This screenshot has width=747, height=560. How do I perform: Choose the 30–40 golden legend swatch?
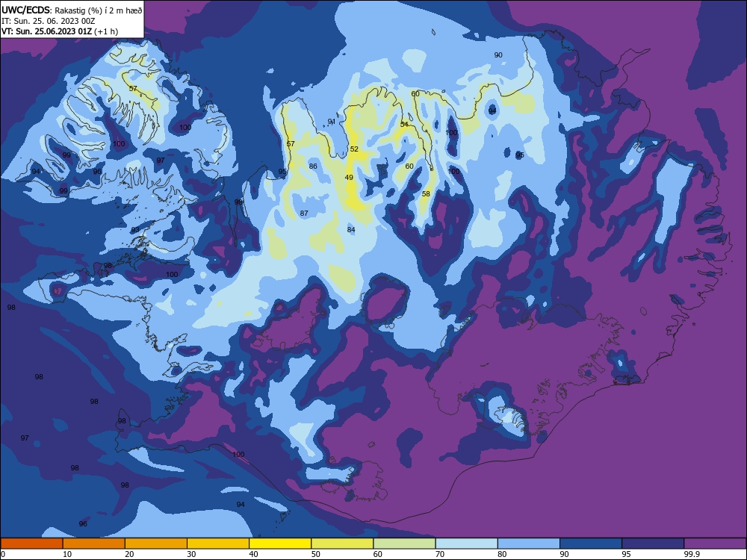[x=218, y=544]
